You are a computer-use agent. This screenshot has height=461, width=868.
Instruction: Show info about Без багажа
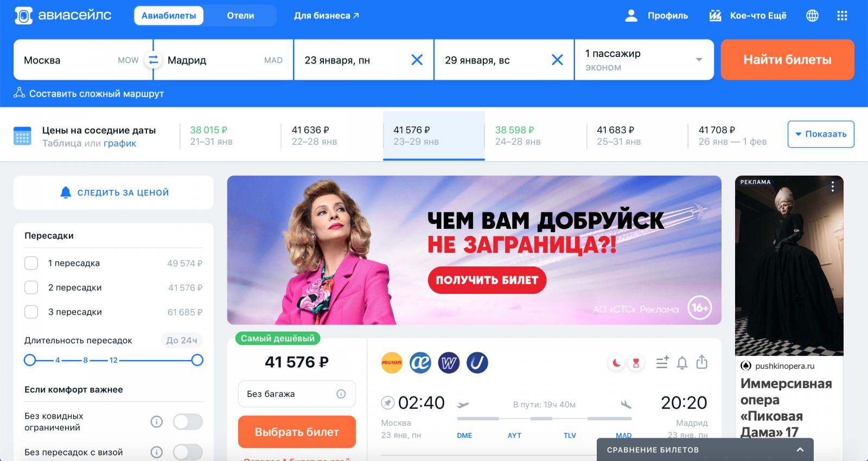click(341, 394)
